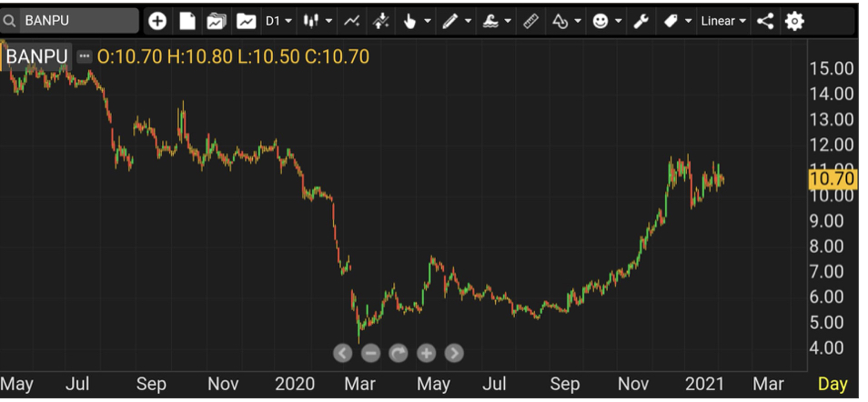Share the chart via share icon
The height and width of the screenshot is (402, 868).
pyautogui.click(x=765, y=21)
